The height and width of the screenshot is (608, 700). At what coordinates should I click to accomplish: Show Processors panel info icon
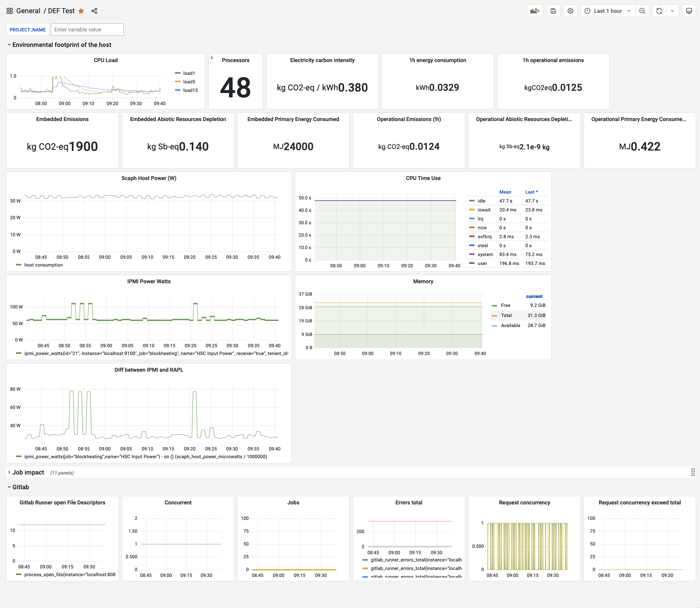click(x=212, y=57)
